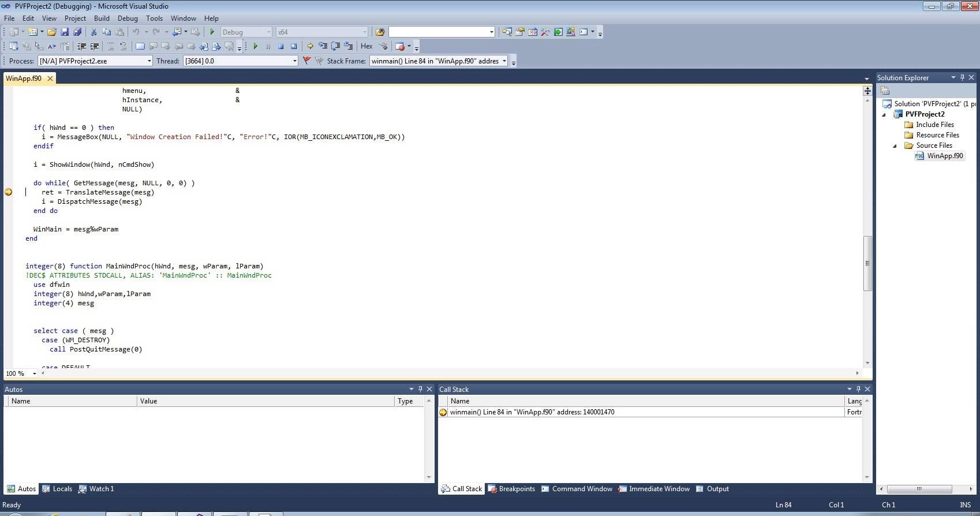Click the Breakpoints window toolbar icon
The image size is (980, 516).
point(400,46)
